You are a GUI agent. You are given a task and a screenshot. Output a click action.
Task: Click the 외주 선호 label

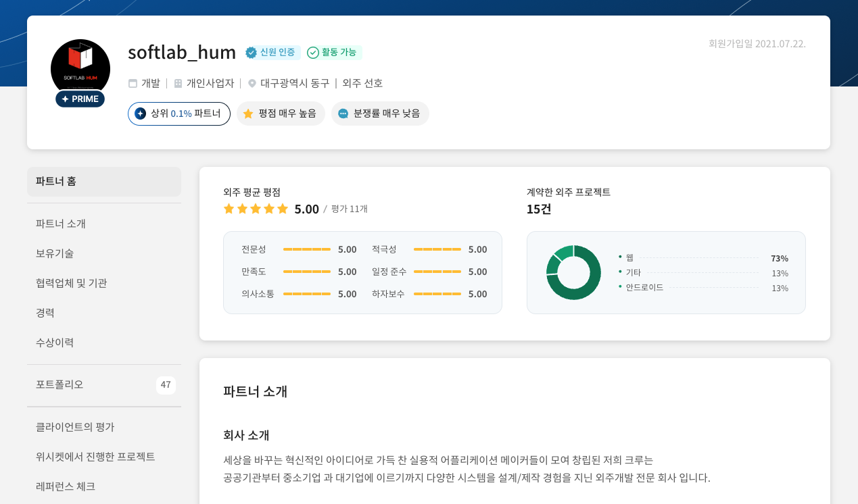362,83
